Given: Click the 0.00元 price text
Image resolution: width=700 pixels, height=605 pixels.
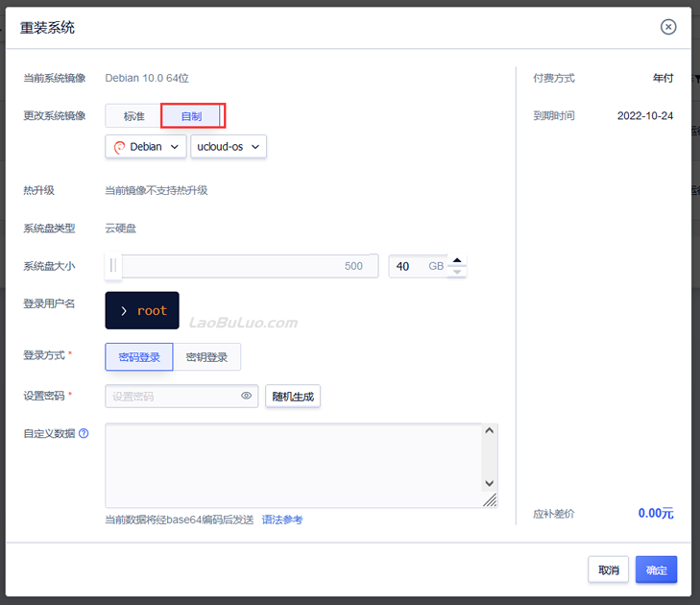Looking at the screenshot, I should [656, 513].
